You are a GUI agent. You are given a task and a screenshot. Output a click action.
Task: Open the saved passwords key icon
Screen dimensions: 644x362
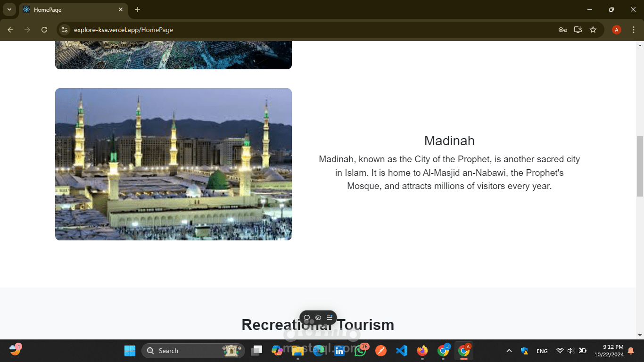pos(562,30)
